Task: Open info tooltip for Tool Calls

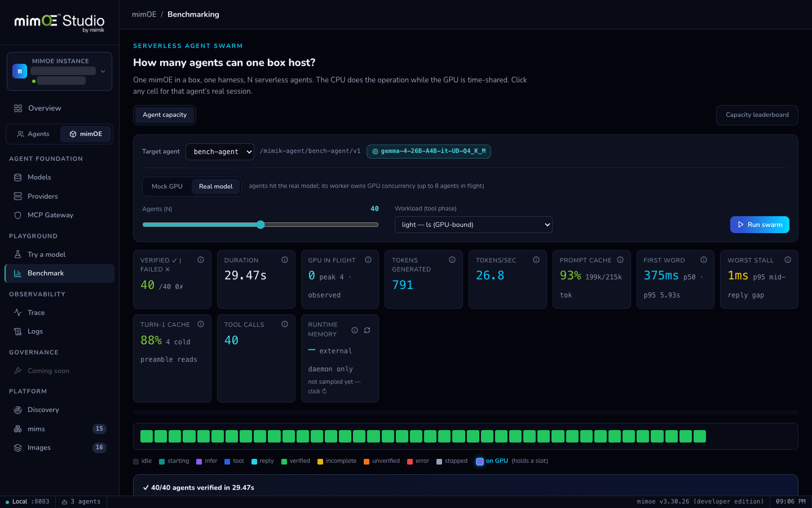Action: 285,324
